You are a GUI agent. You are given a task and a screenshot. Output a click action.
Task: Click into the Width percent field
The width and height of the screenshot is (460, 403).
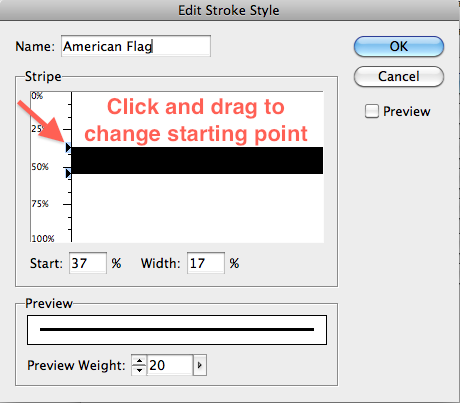206,263
